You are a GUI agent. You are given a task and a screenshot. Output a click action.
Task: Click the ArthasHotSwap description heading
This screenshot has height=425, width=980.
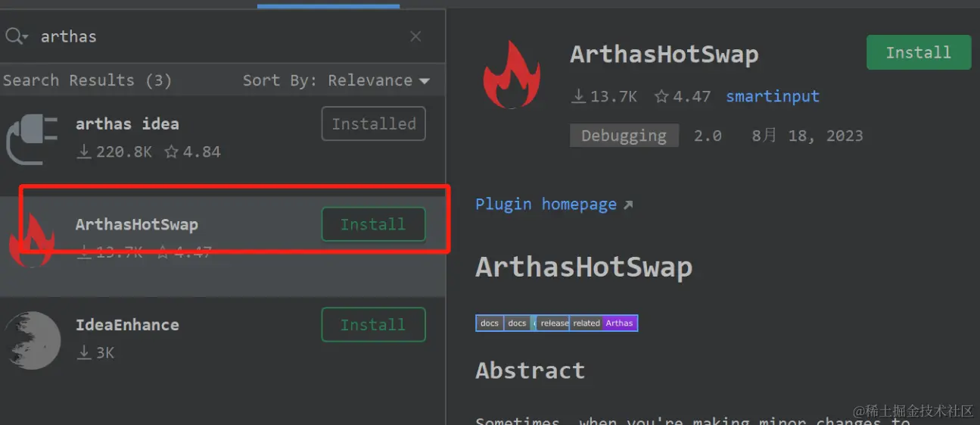(583, 267)
